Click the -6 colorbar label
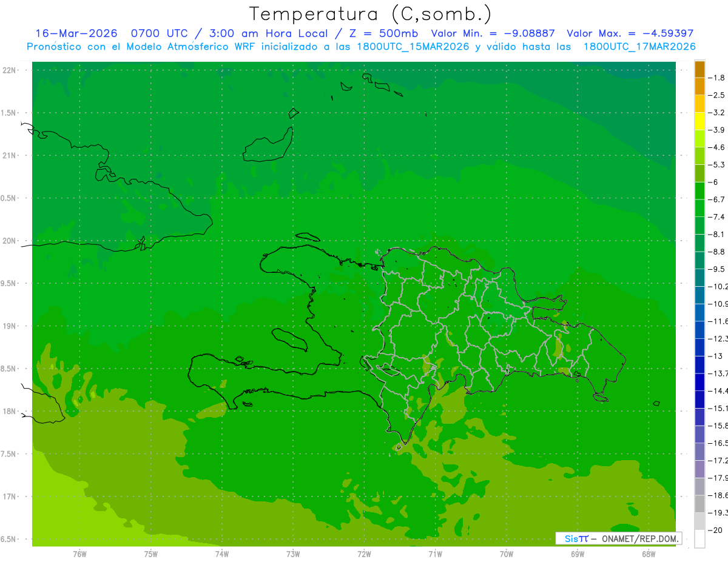The height and width of the screenshot is (562, 728). tap(712, 182)
